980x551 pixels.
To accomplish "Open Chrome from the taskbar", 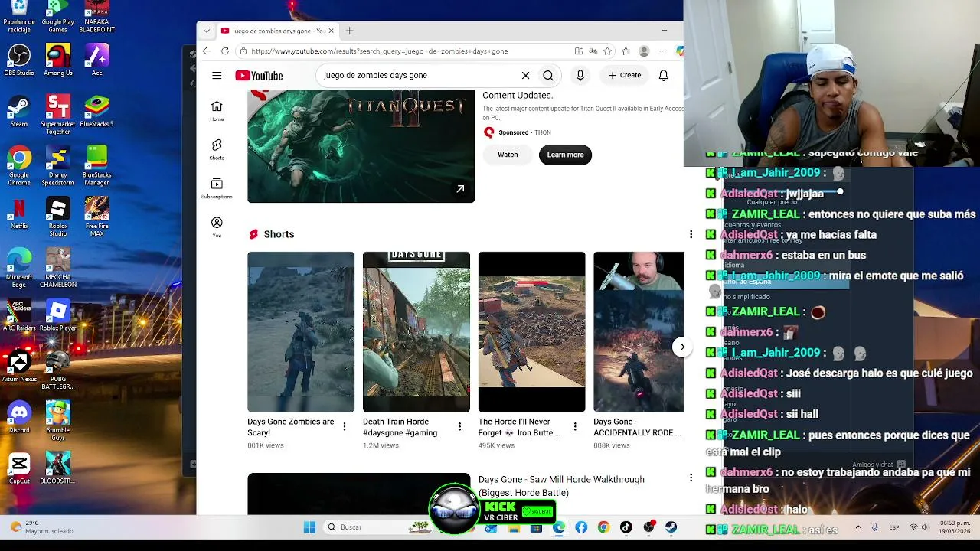I will (x=603, y=527).
